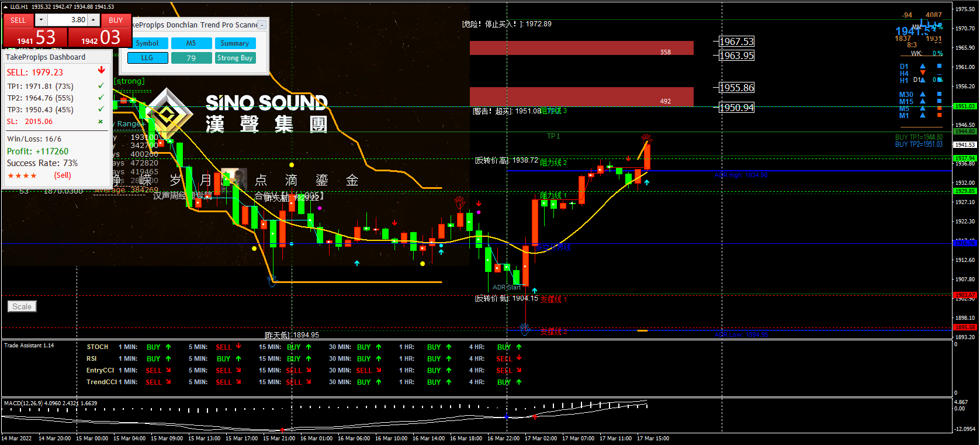Click the 1963.95 price box label
980x445 pixels.
point(736,56)
